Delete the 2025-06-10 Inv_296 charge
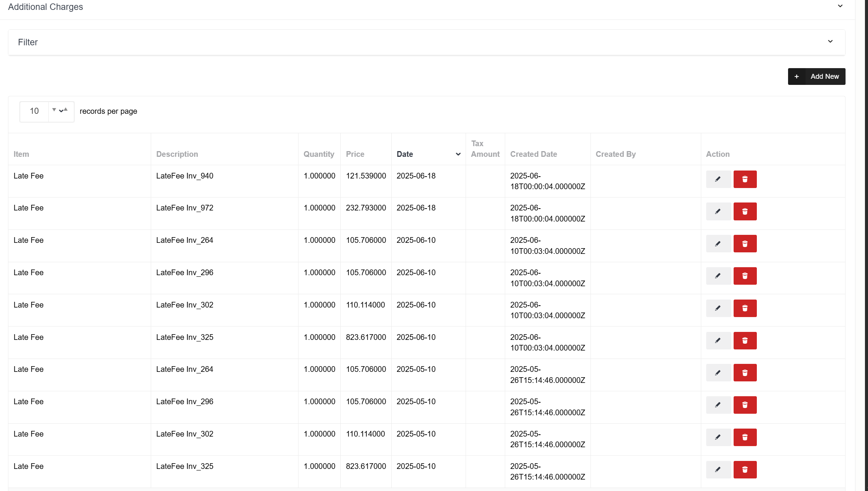The height and width of the screenshot is (491, 868). pos(745,276)
